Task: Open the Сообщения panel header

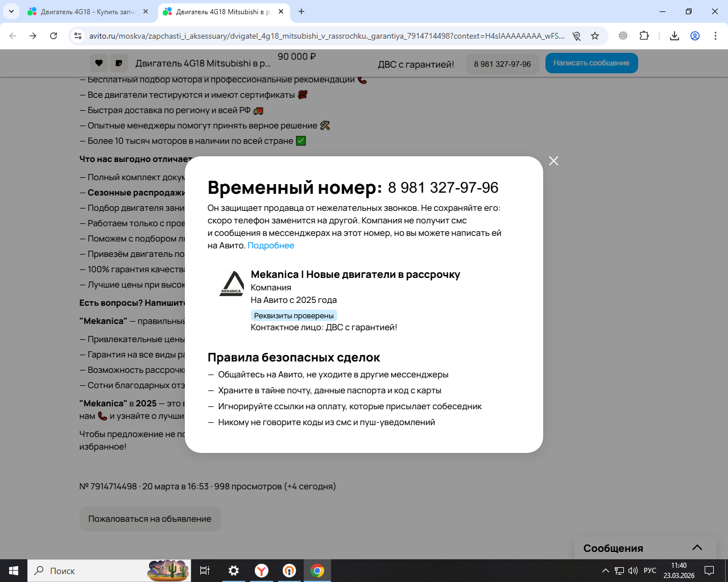Action: 646,548
